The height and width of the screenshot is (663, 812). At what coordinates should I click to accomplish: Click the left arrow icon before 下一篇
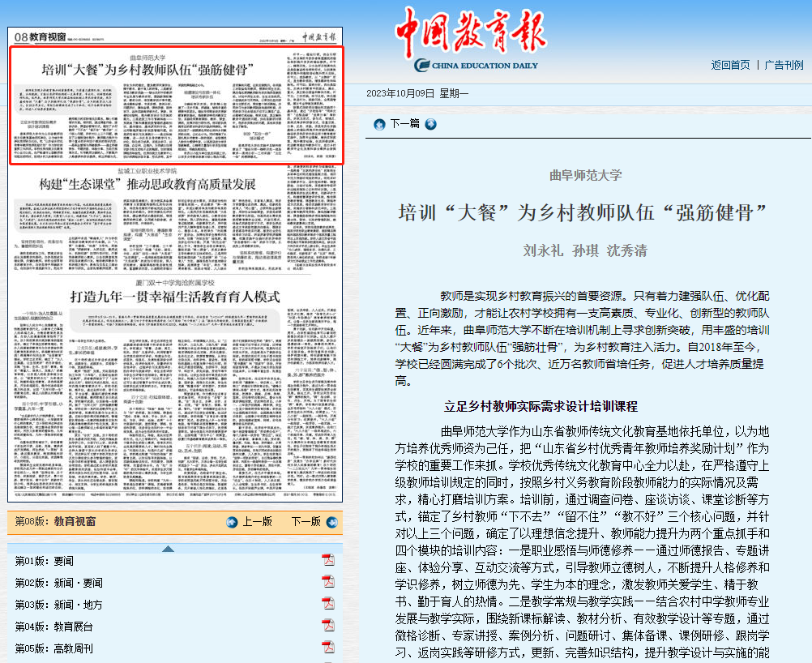[x=378, y=124]
